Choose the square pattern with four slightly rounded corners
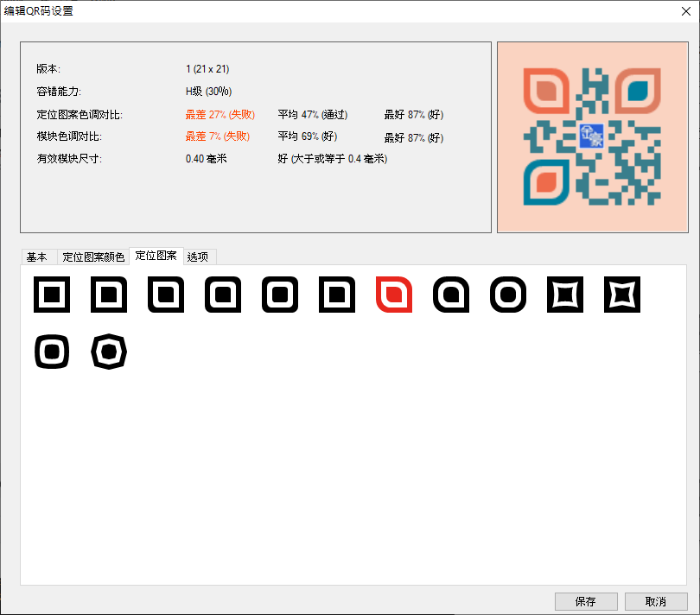The width and height of the screenshot is (700, 615). point(280,295)
